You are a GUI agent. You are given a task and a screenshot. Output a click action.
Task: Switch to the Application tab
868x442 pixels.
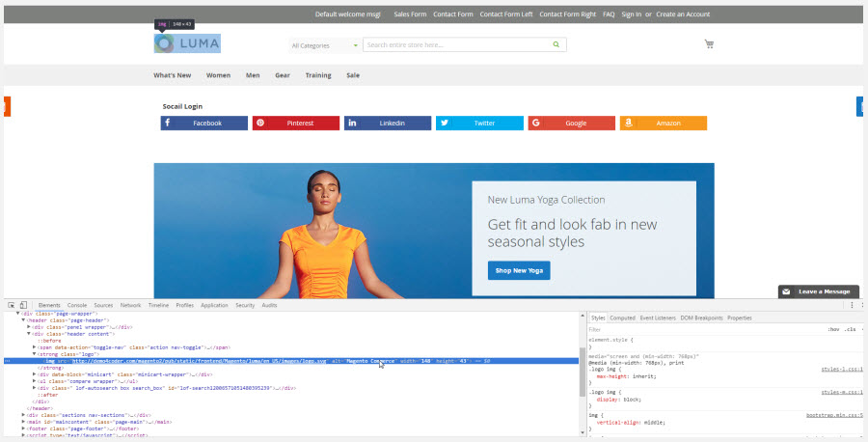click(214, 305)
